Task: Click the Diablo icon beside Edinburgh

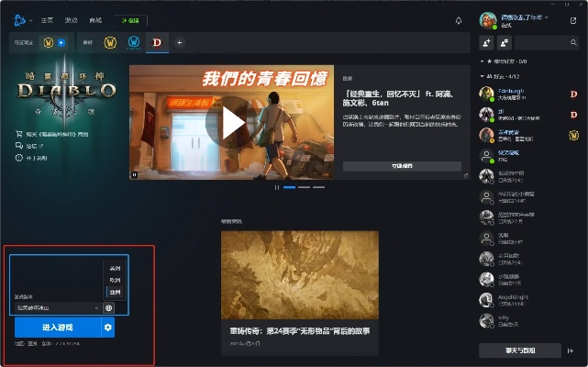Action: (573, 94)
